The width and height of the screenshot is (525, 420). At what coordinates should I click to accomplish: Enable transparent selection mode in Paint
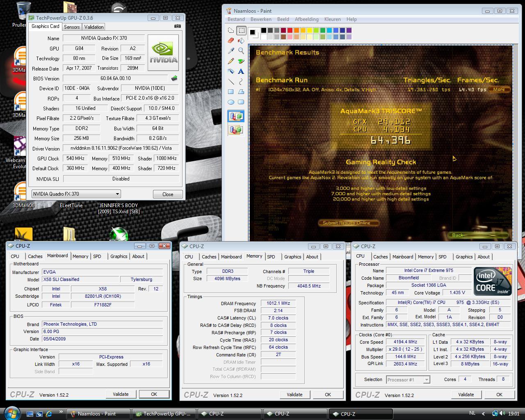(236, 130)
